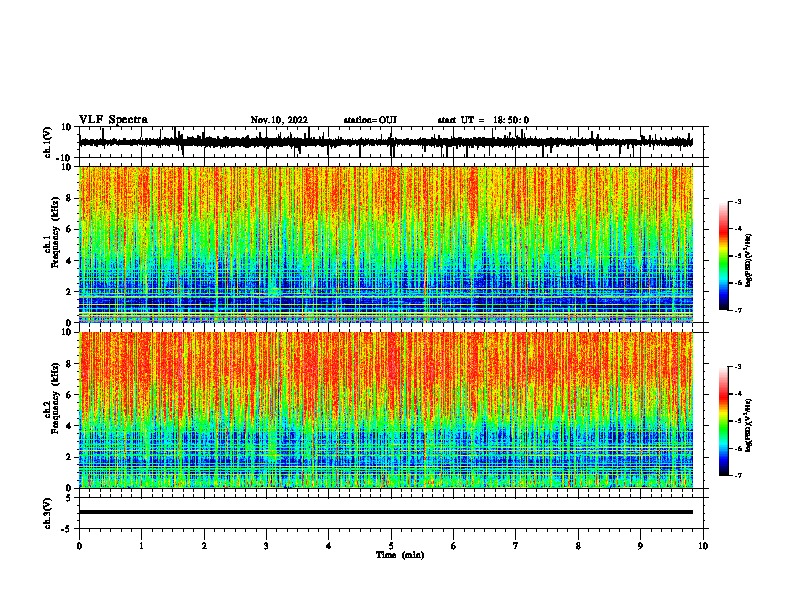Click the time axis tick label "3"
The height and width of the screenshot is (612, 792).
coord(266,546)
